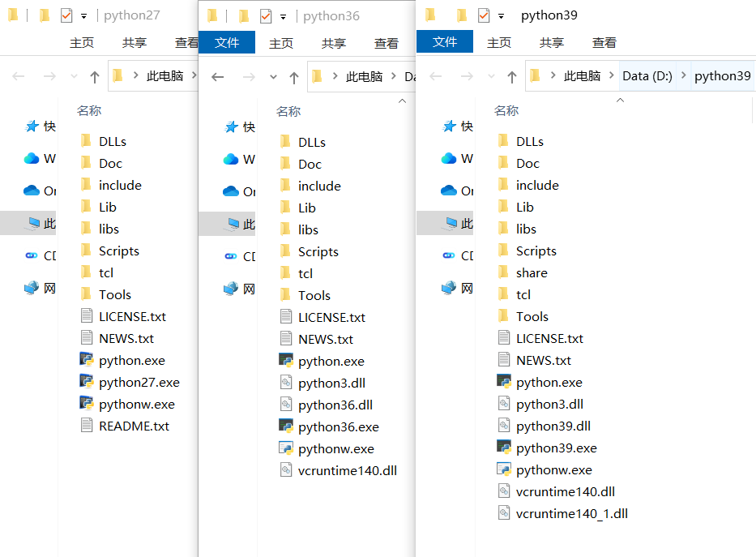Click pythonw.exe icon in python39 window
The width and height of the screenshot is (756, 557).
tap(504, 469)
